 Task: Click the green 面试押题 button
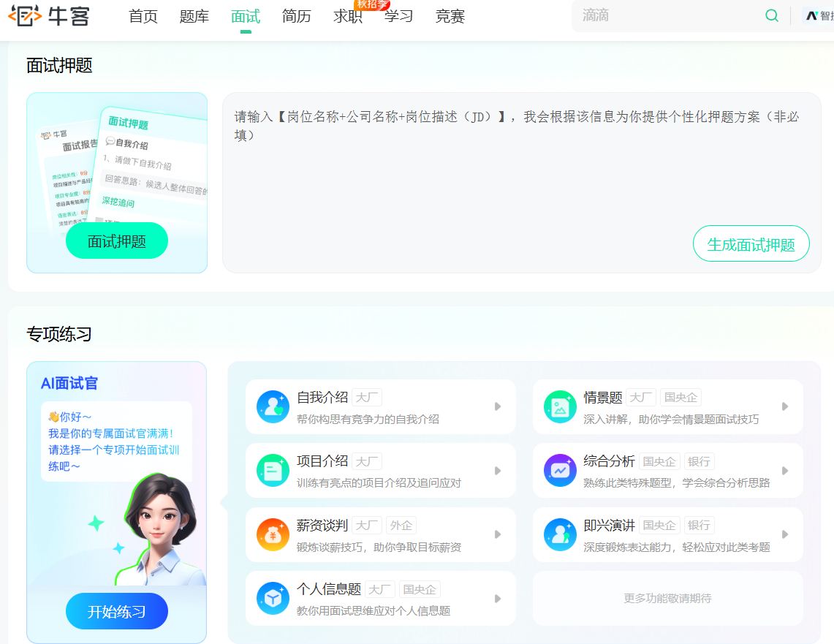[117, 241]
